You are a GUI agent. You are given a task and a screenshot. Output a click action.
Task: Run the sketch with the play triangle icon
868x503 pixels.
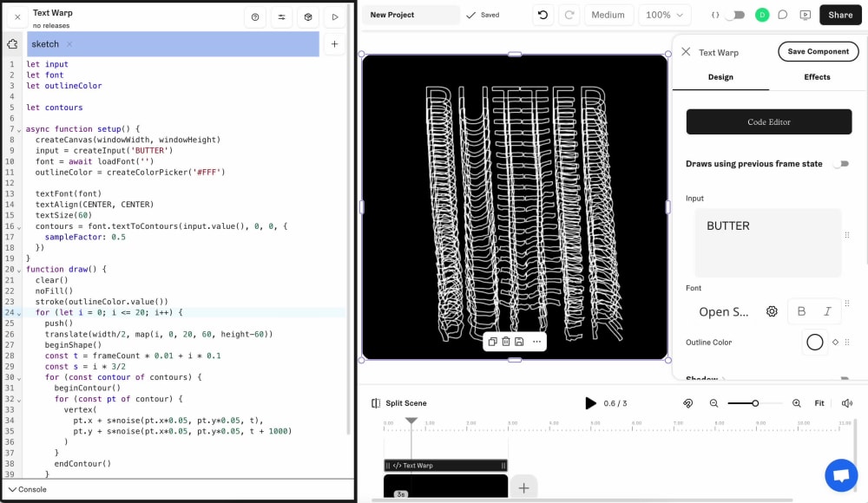335,17
